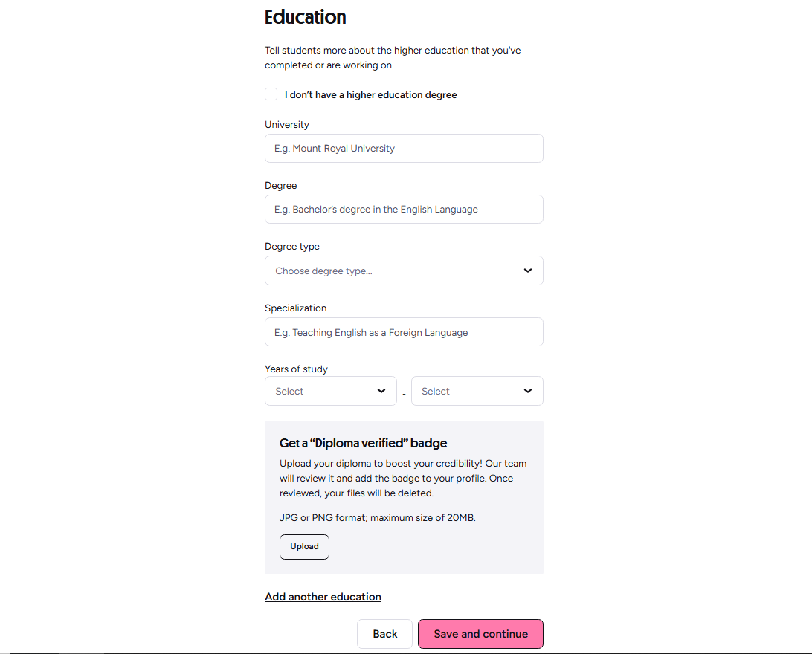Click Save and continue button
The image size is (812, 654).
tap(480, 634)
